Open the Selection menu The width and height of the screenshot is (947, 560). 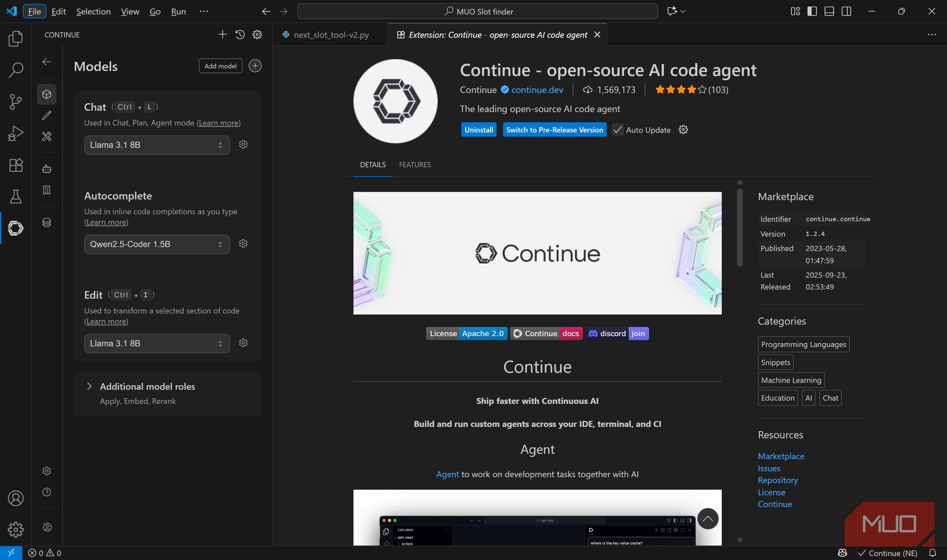tap(93, 11)
